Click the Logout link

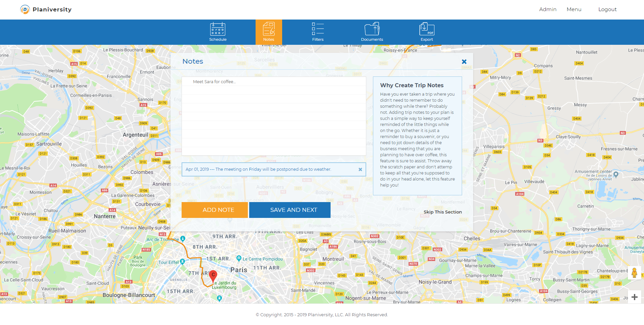[x=607, y=9]
